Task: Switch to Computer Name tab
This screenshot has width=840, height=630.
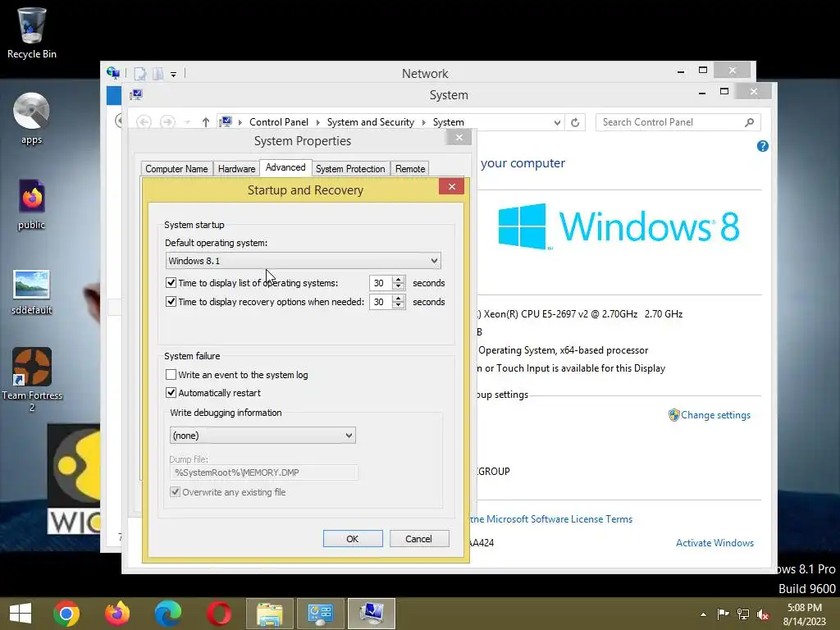Action: click(177, 169)
